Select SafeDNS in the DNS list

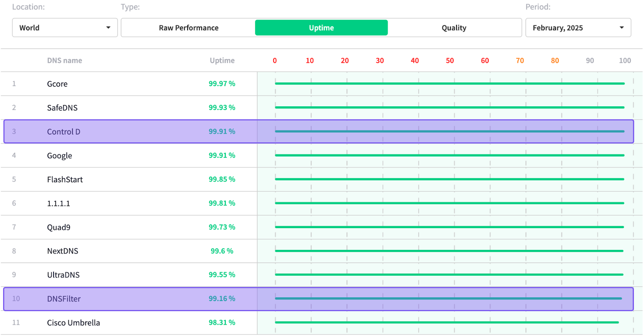tap(62, 107)
